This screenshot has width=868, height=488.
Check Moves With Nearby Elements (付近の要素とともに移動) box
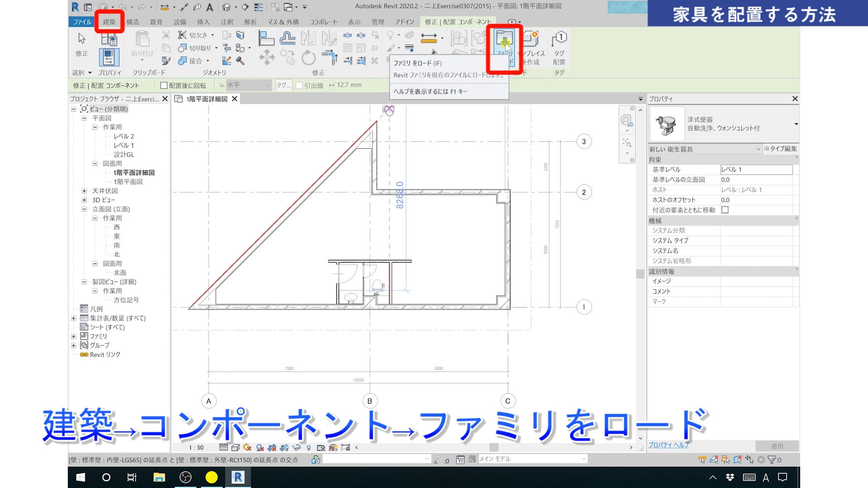pyautogui.click(x=725, y=210)
